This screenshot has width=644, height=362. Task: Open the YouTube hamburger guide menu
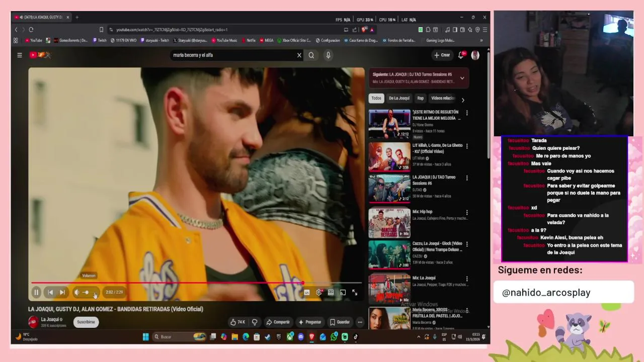point(20,55)
